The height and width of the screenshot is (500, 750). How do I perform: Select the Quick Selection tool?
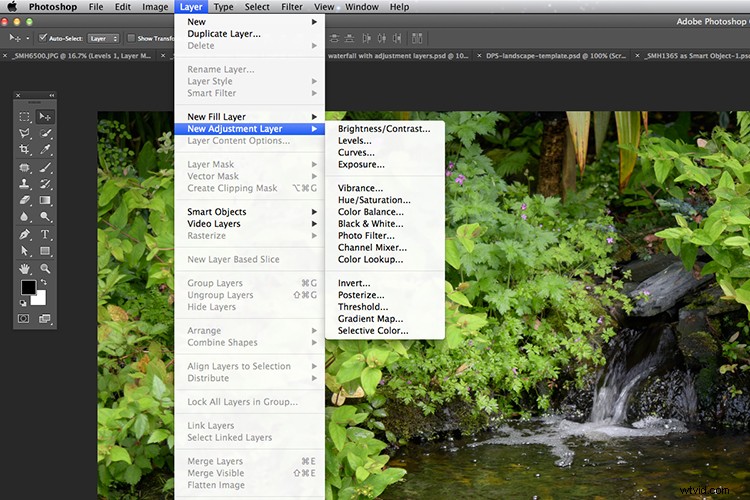(x=45, y=133)
